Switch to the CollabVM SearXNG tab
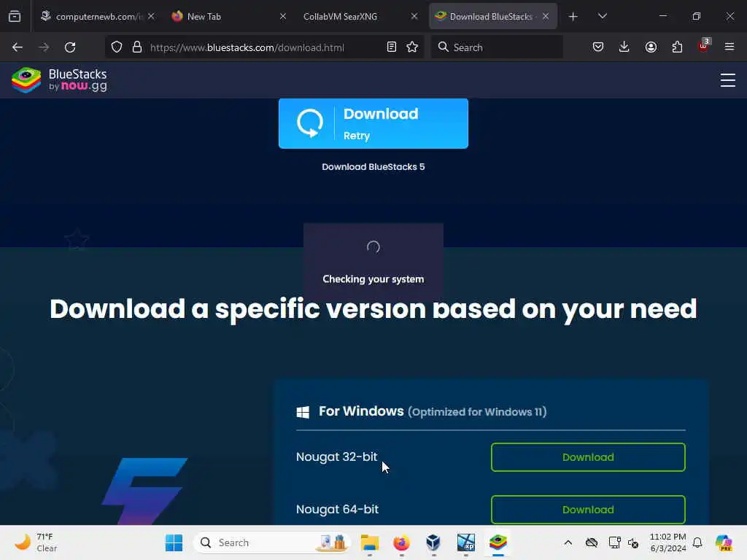 tap(360, 16)
